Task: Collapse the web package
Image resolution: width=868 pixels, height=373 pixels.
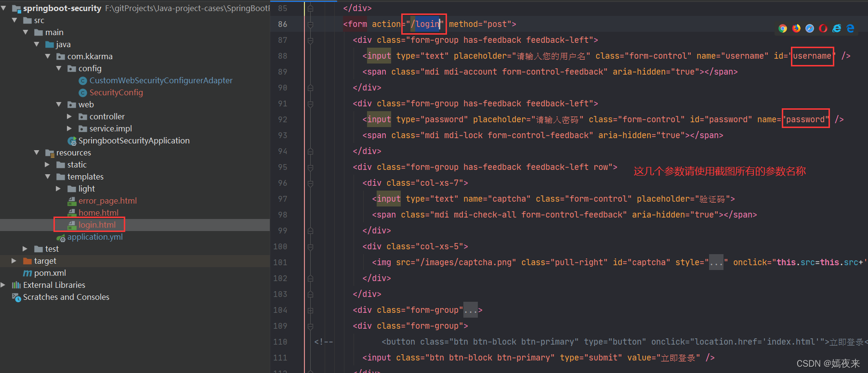Action: (59, 104)
